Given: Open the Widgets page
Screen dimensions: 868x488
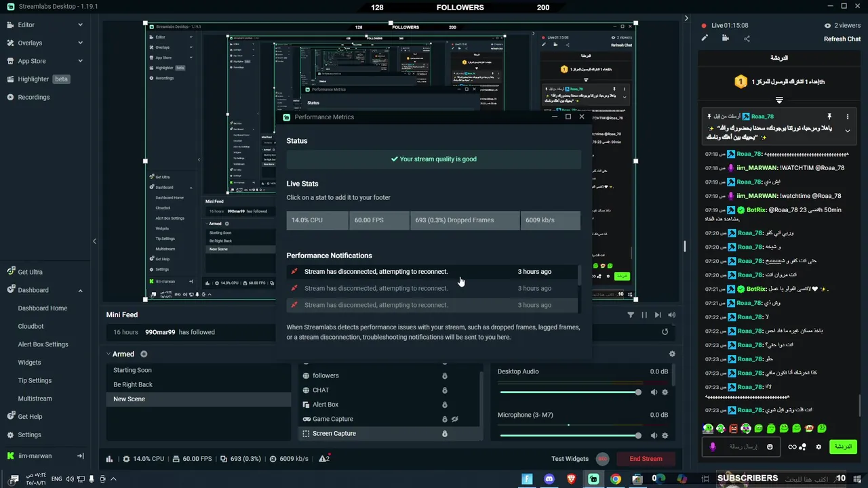Looking at the screenshot, I should [29, 363].
